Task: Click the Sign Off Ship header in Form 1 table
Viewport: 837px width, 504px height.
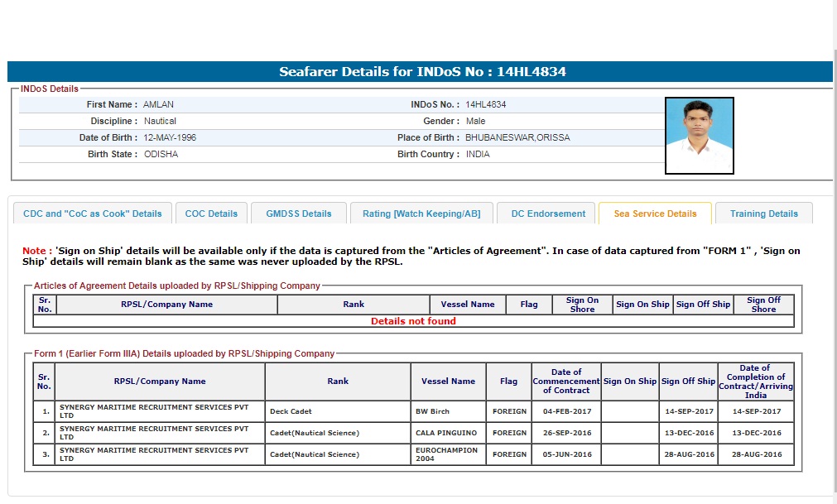Action: tap(688, 382)
